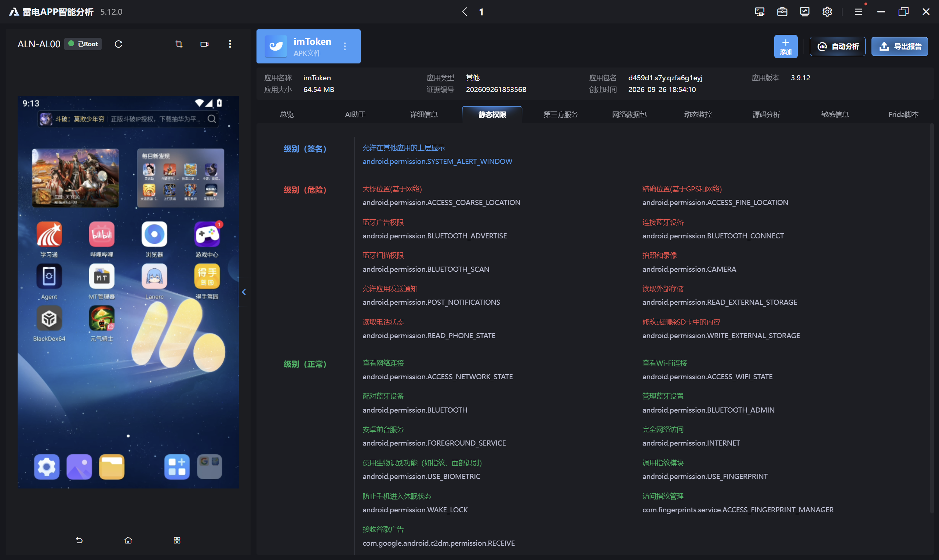Click the 添加 add button
The image size is (939, 560).
click(786, 47)
